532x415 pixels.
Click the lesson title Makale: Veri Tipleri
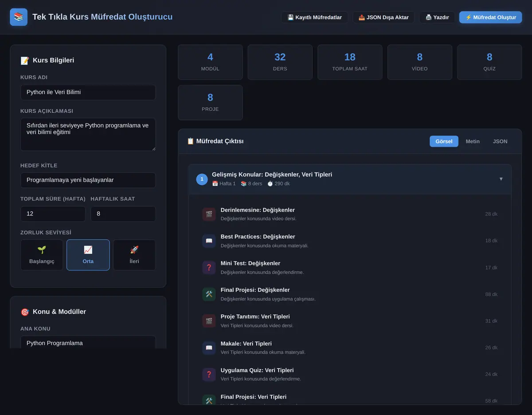[x=246, y=344]
